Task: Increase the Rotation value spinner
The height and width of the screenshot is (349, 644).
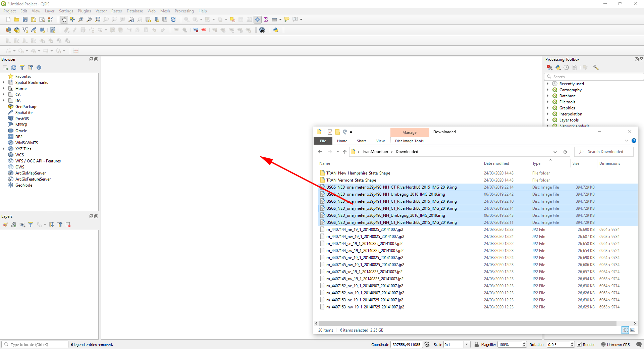Action: pos(573,343)
